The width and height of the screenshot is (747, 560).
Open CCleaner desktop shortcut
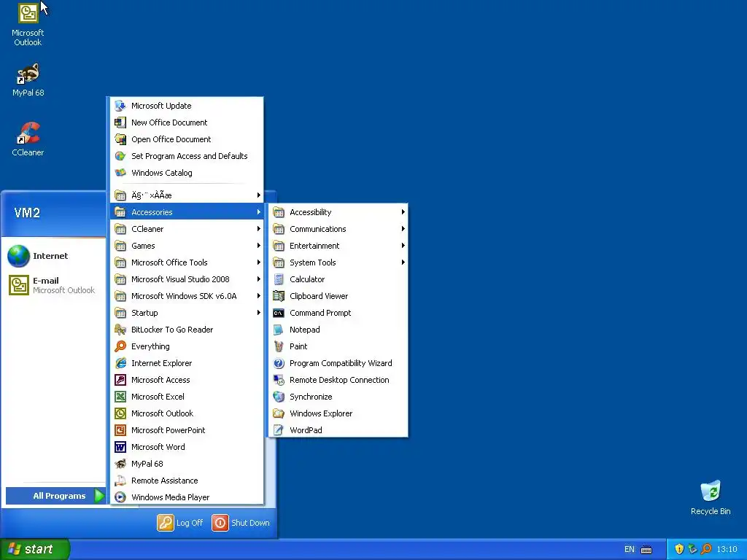click(x=28, y=139)
